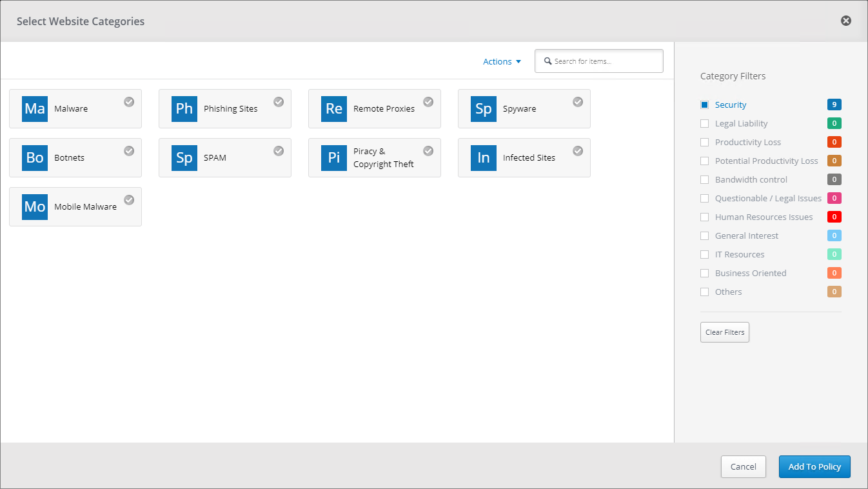Click the Phishing Sites 'Ph' tile icon
868x489 pixels.
tap(184, 108)
